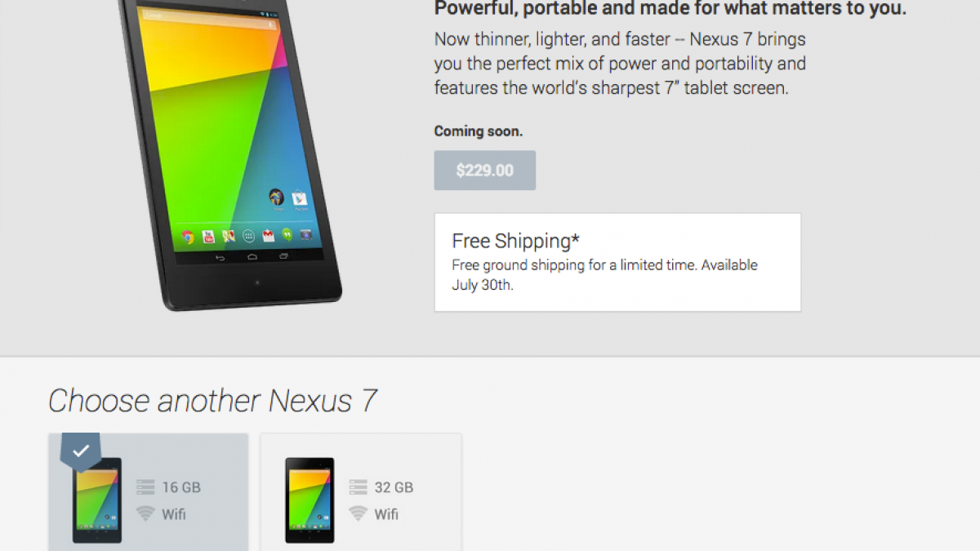
Task: Click the Google Maps icon on tablet
Action: [x=229, y=236]
